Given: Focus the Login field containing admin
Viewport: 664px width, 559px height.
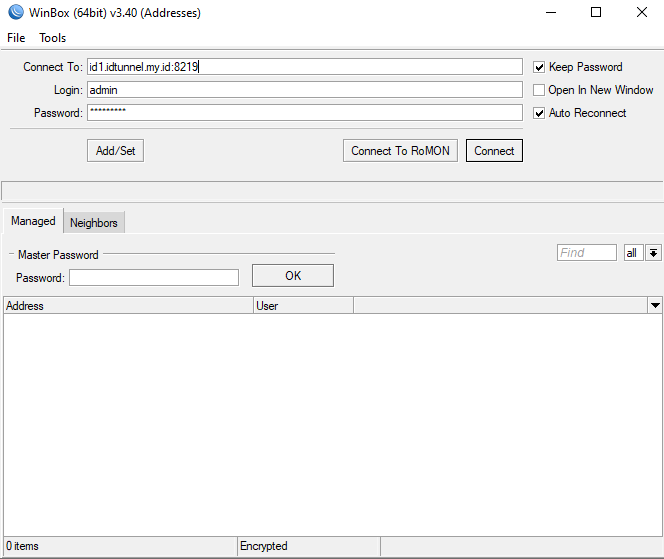Looking at the screenshot, I should point(304,90).
